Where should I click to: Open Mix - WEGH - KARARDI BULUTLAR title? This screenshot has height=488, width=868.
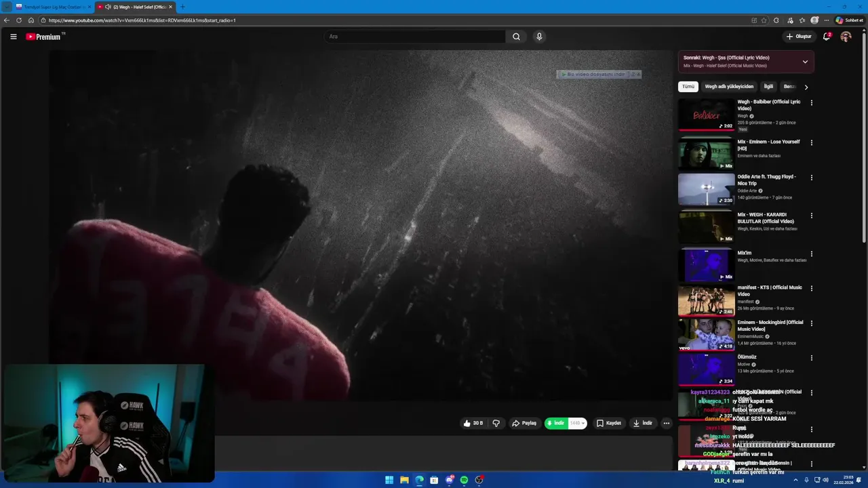(766, 218)
